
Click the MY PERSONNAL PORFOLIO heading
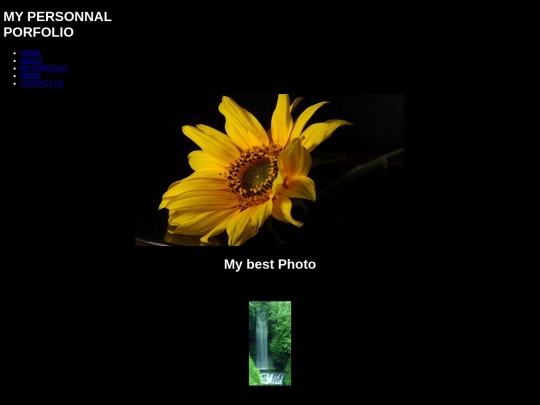pos(58,24)
